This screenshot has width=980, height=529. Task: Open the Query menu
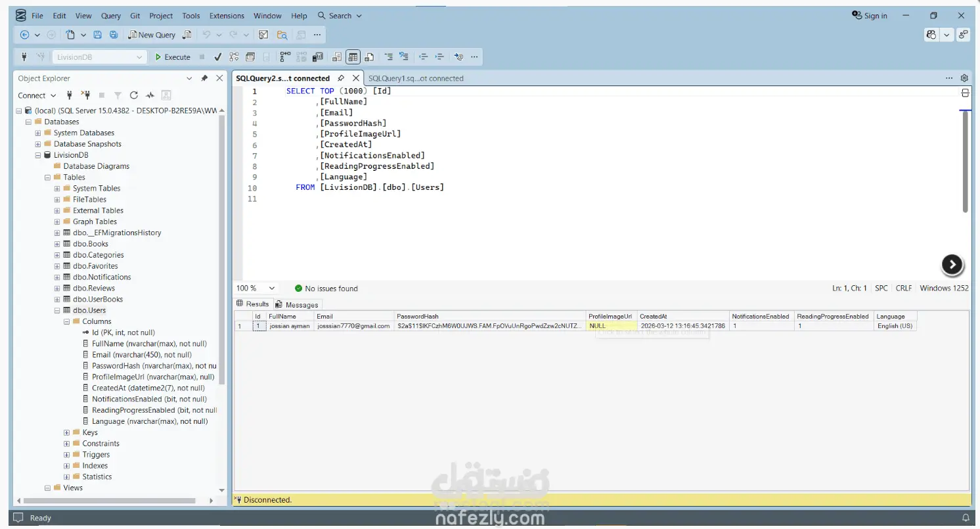[110, 16]
